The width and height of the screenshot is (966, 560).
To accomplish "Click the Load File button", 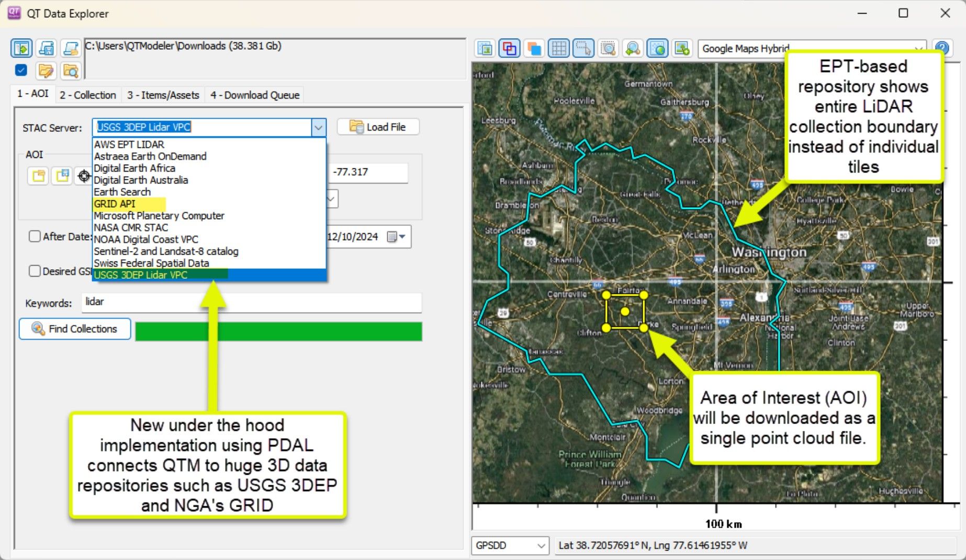I will pos(378,127).
